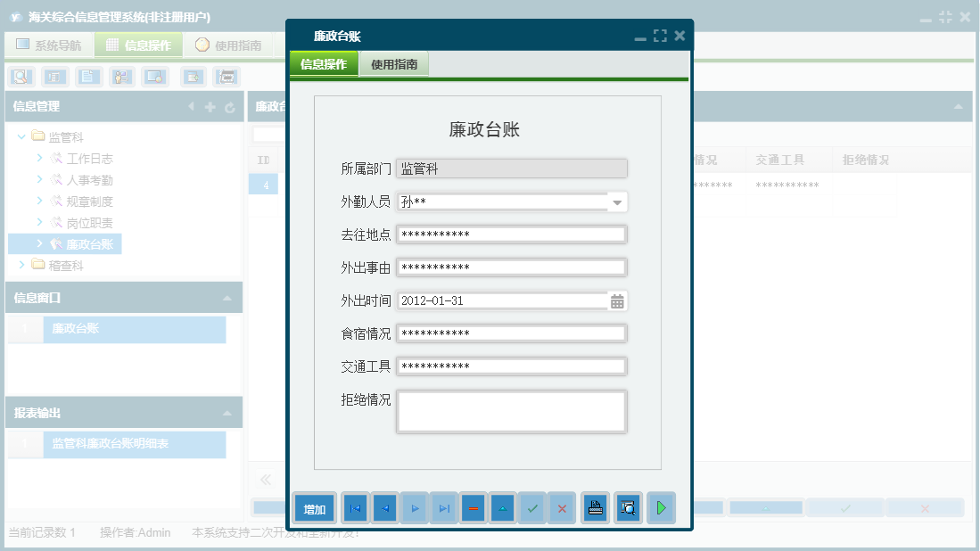Open print preview from the dialog toolbar

tap(628, 507)
